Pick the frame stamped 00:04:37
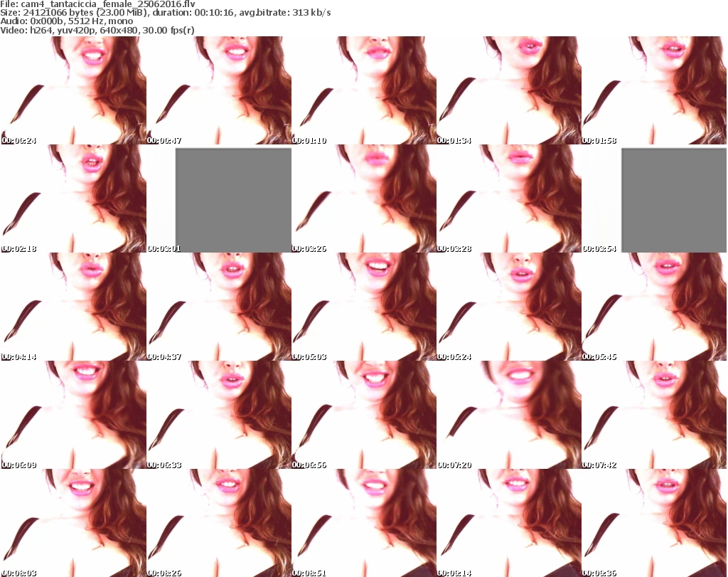The image size is (728, 577). tap(219, 307)
